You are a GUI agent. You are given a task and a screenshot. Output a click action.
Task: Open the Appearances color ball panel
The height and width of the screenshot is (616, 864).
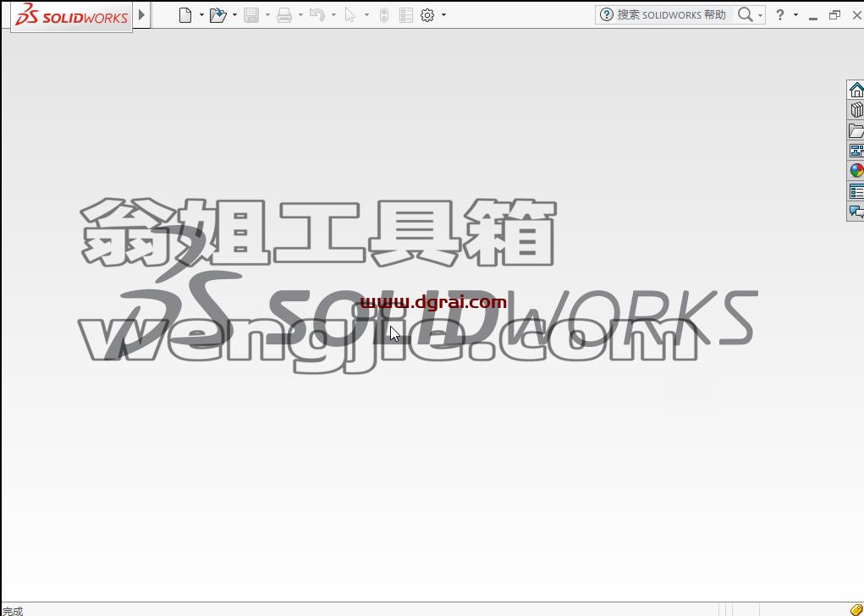pos(856,171)
